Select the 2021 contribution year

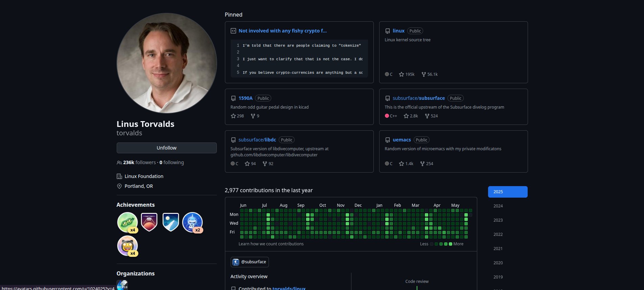508,249
